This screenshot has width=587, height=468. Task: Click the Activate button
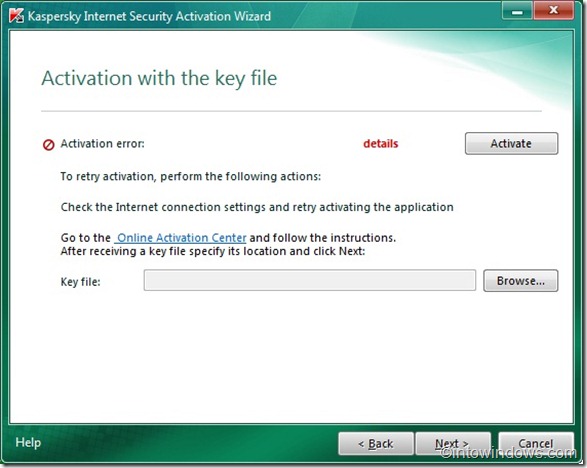pyautogui.click(x=511, y=143)
